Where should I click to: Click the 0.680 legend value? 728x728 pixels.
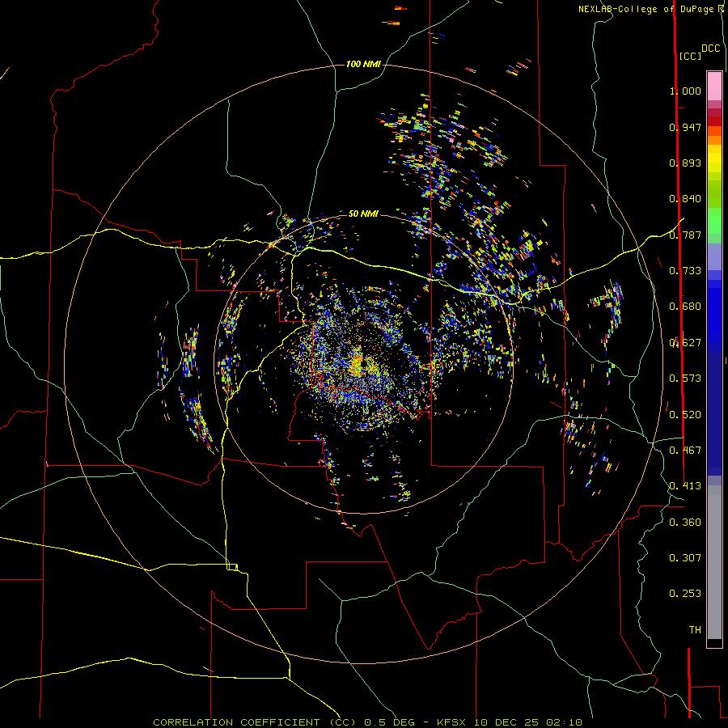click(x=685, y=307)
